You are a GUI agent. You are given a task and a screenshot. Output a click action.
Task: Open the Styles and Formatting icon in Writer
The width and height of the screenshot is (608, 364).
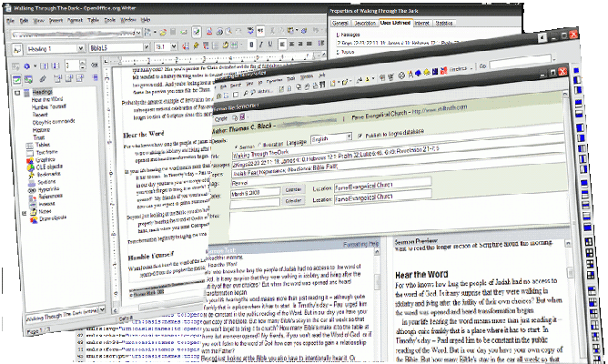coord(17,49)
